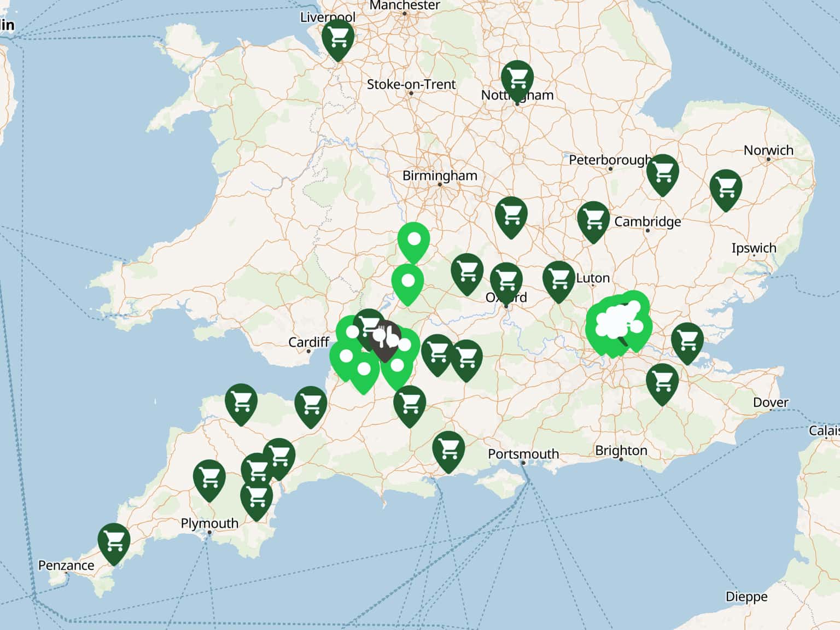Click the Brighton city label

click(x=621, y=450)
